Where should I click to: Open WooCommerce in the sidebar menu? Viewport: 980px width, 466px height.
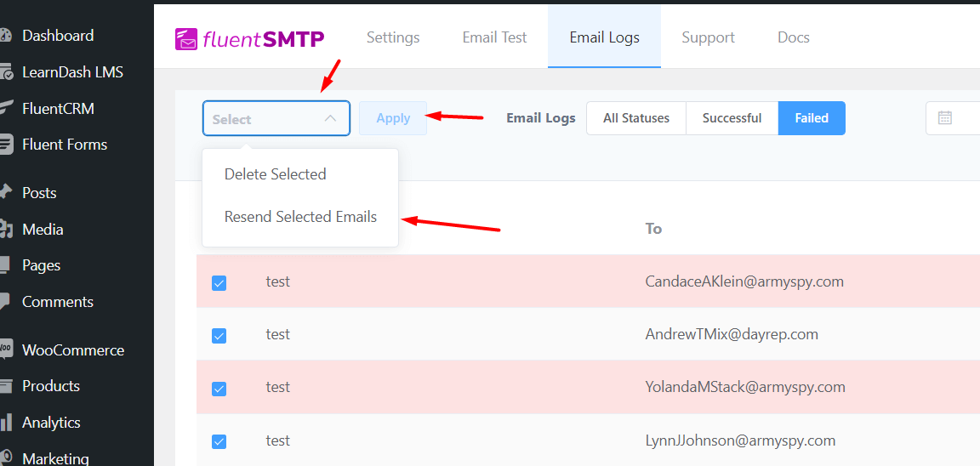click(x=73, y=350)
